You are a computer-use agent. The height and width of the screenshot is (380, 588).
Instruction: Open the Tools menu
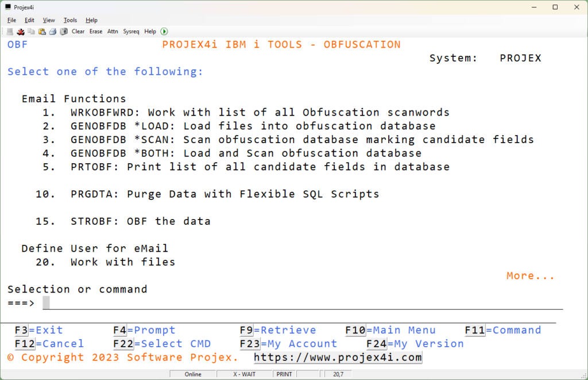70,20
